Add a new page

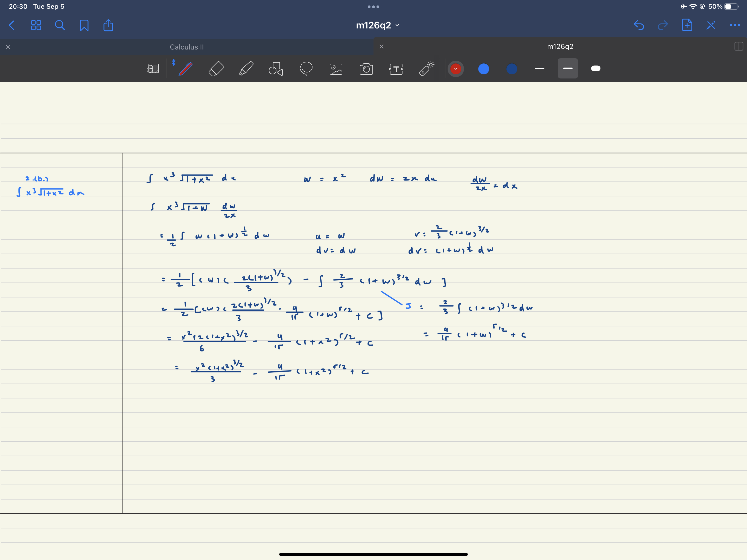[687, 25]
